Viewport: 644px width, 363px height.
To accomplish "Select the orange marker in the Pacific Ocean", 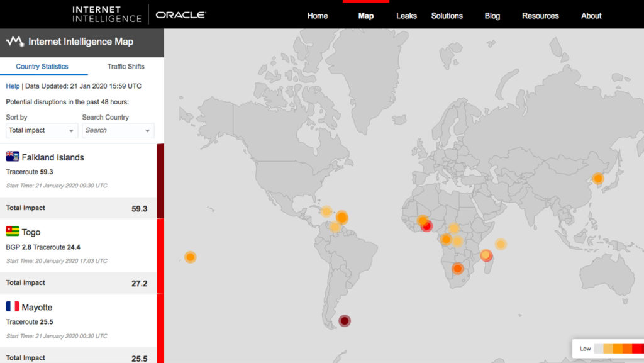I will click(x=190, y=257).
